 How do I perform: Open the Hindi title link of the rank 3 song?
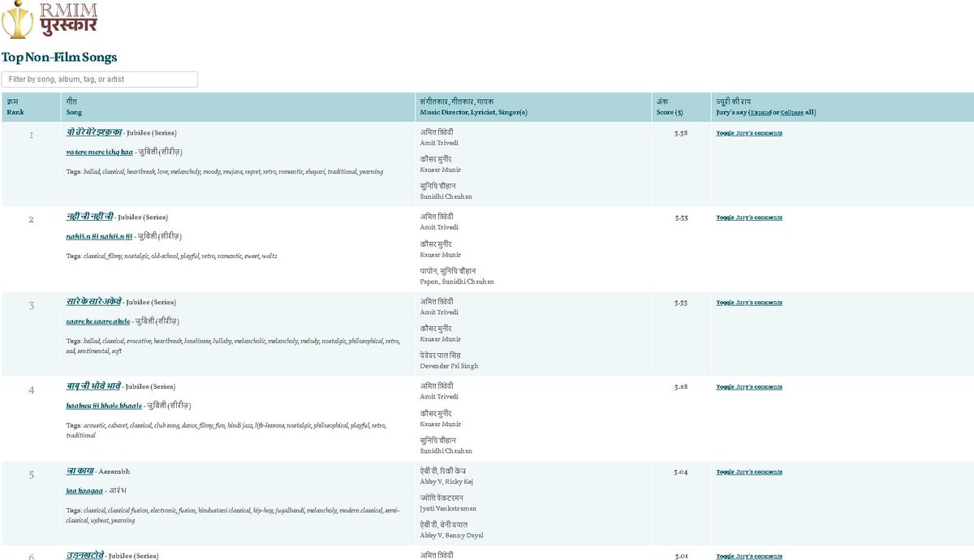[93, 301]
